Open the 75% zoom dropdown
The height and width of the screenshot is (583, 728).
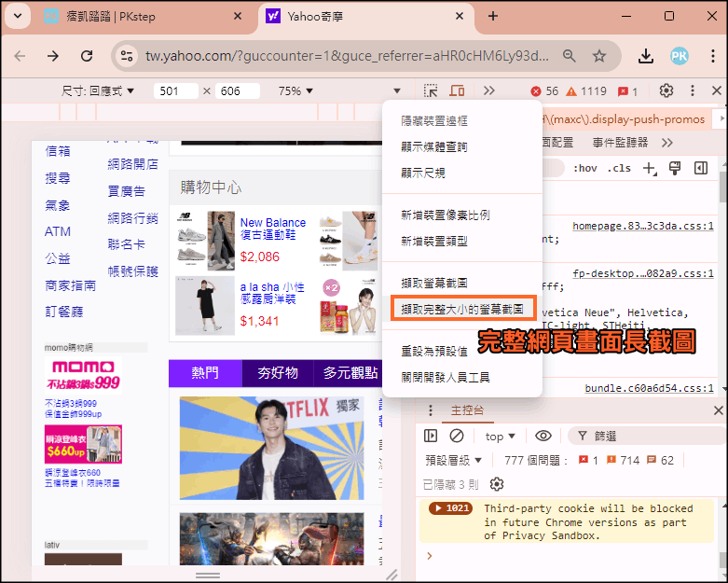point(295,91)
